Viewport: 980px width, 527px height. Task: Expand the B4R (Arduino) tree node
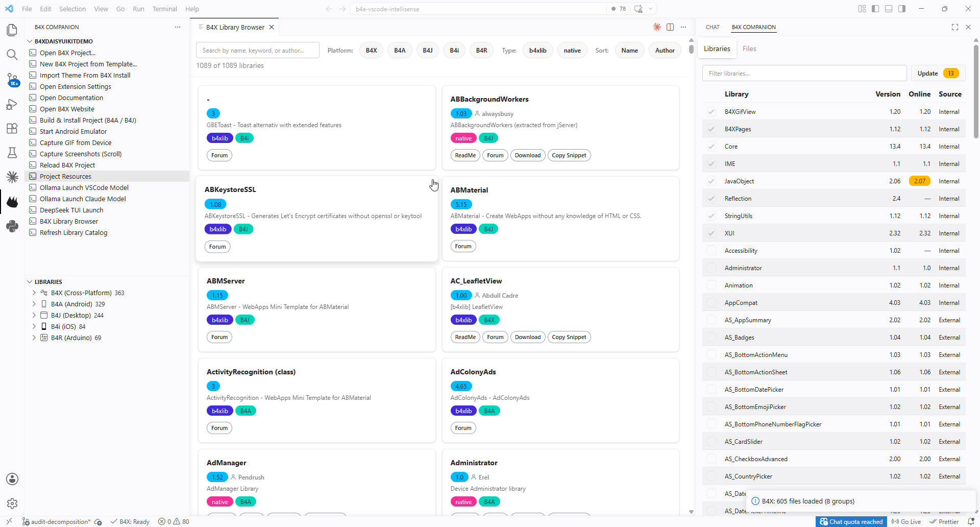tap(34, 338)
